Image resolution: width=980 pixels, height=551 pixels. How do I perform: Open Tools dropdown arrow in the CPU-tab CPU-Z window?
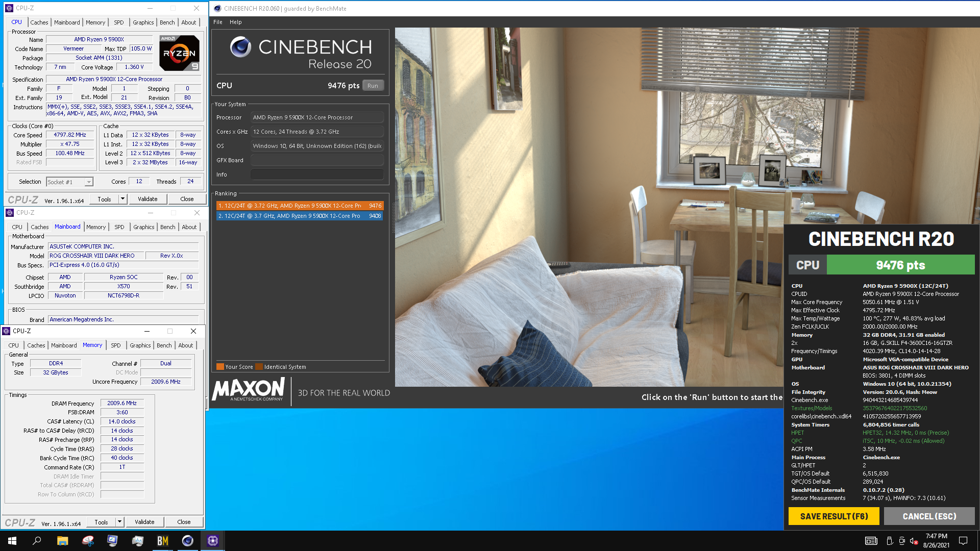tap(122, 199)
